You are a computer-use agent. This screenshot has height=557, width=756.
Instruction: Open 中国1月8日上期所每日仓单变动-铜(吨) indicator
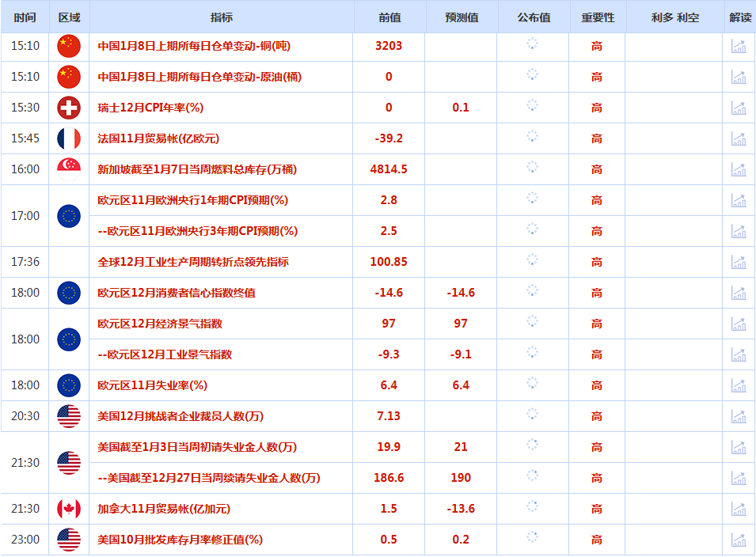pos(194,46)
